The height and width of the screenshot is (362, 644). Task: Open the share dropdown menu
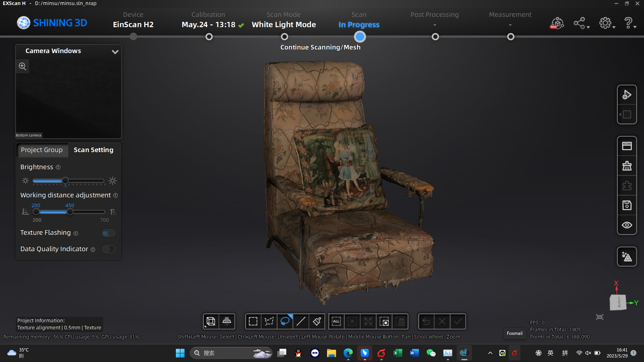pos(581,23)
